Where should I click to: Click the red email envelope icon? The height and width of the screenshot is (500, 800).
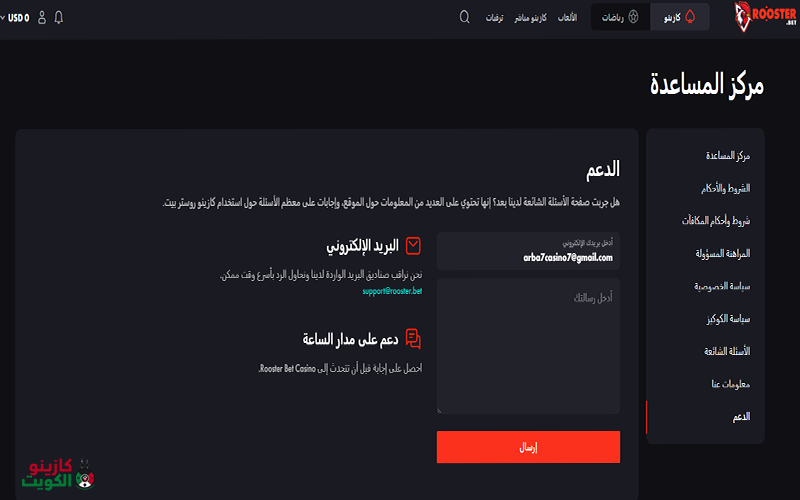(x=413, y=246)
